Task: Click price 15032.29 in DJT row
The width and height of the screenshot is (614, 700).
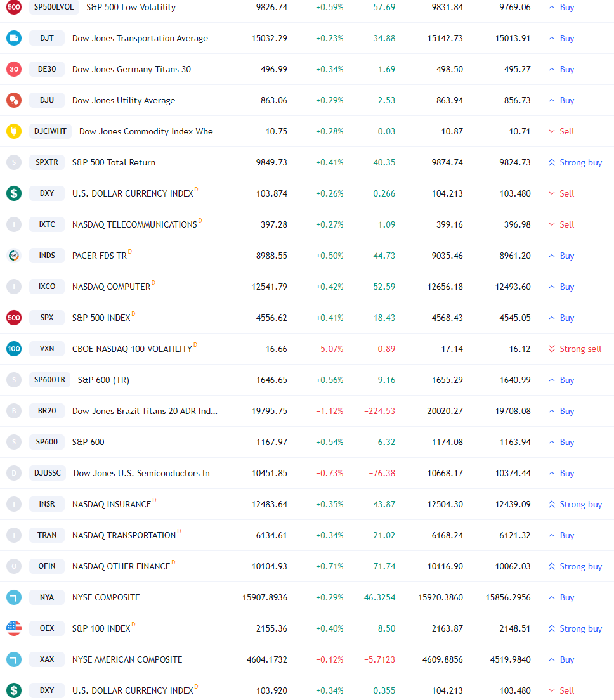Action: [x=270, y=38]
